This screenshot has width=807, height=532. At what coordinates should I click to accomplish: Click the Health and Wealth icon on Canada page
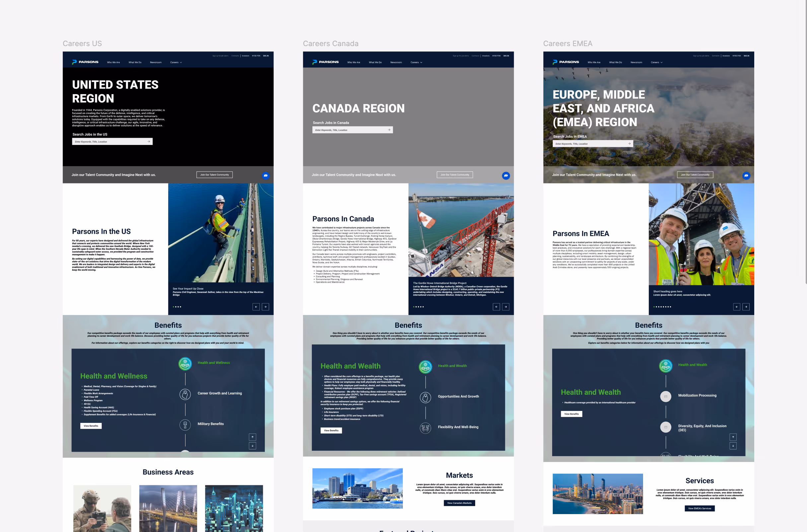tap(425, 366)
